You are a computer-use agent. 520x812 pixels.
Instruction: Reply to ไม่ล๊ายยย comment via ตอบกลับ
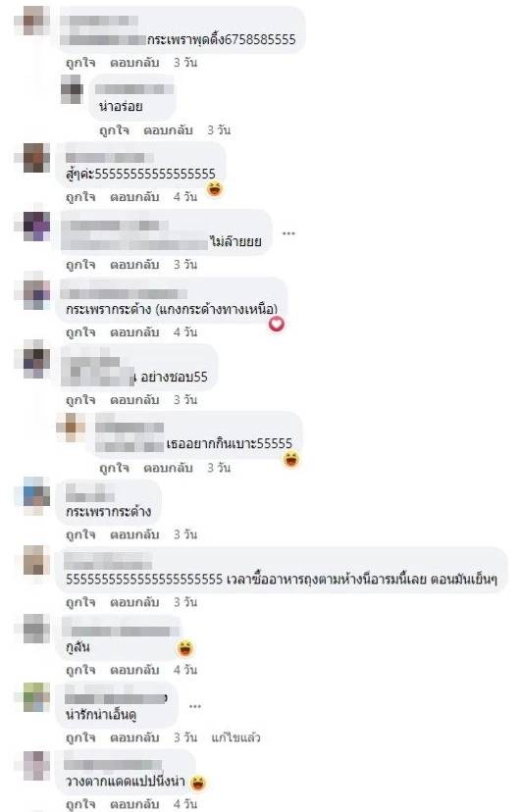pos(134,265)
